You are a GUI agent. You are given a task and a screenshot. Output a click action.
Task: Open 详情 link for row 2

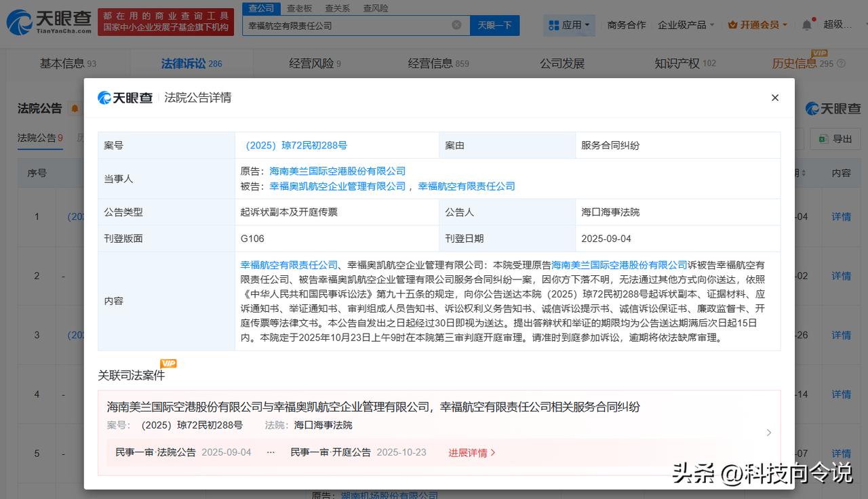[x=842, y=276]
